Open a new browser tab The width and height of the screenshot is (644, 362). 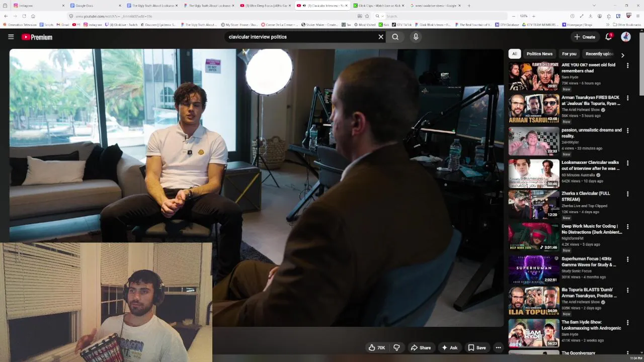coord(469,6)
